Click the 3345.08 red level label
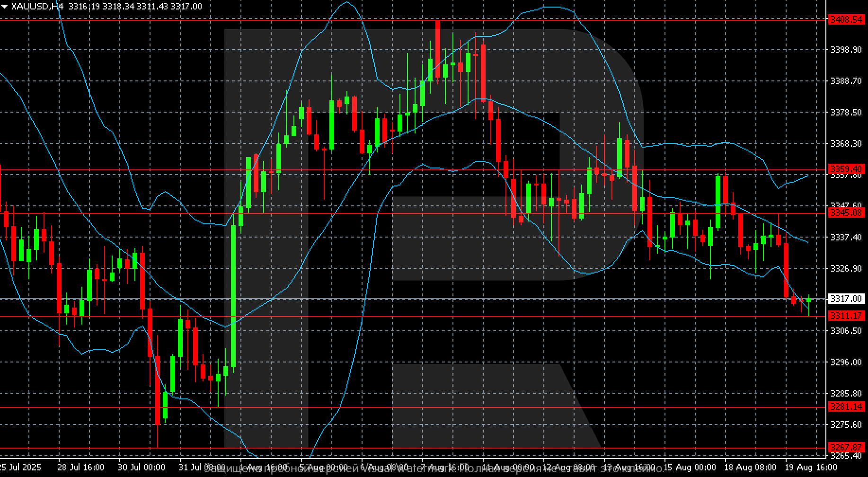Screen dimensions: 868x477 coord(847,213)
